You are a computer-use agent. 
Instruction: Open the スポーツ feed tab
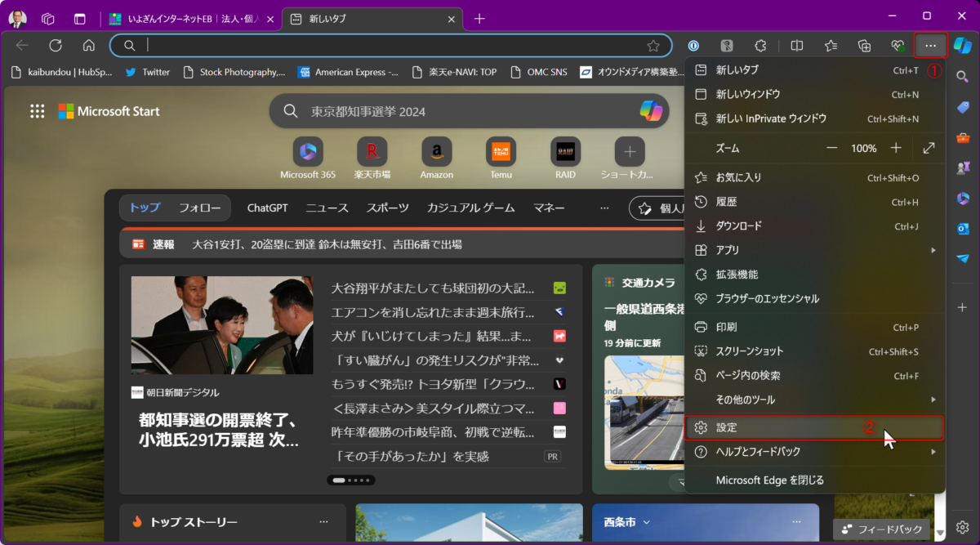coord(388,208)
